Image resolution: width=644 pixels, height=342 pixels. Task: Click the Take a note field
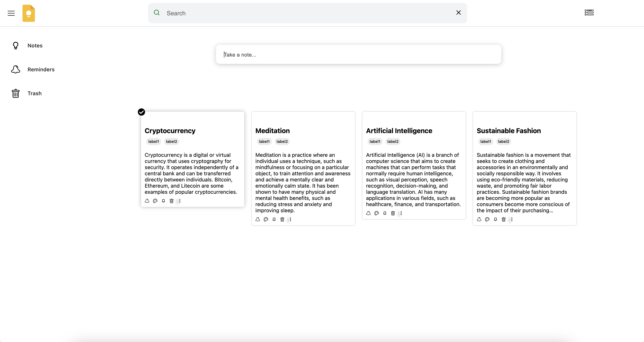point(358,55)
